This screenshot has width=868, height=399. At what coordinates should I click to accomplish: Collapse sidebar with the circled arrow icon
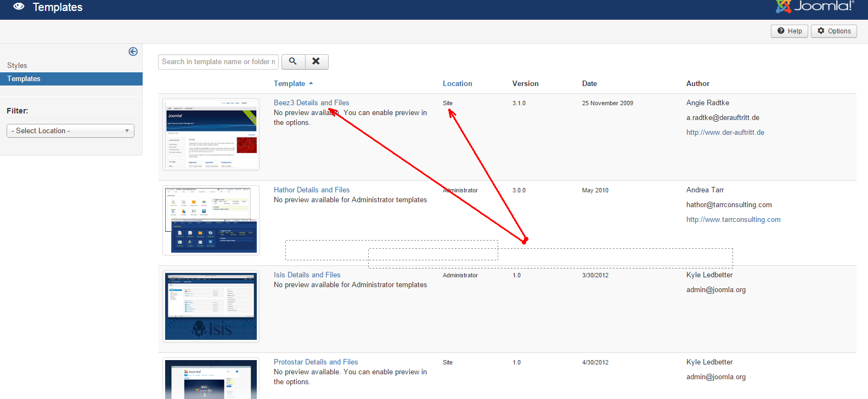133,52
